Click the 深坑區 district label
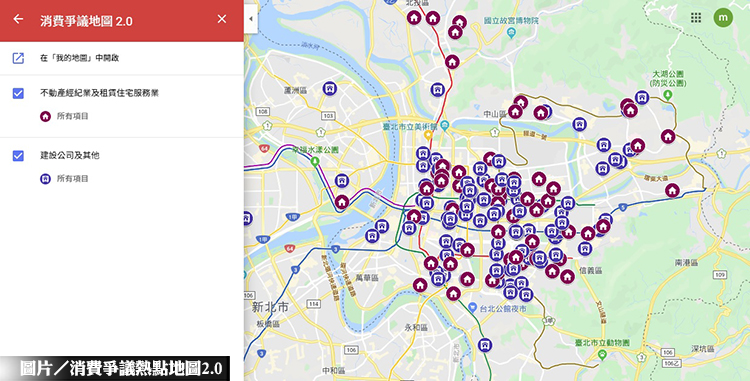The width and height of the screenshot is (750, 381). [x=702, y=348]
